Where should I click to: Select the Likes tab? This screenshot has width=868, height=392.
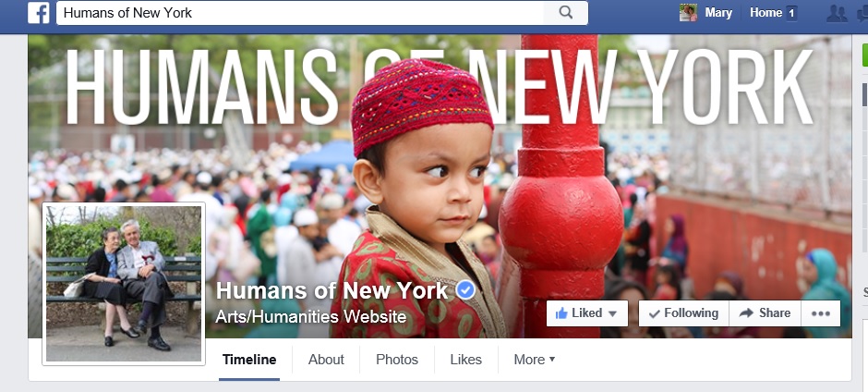pos(465,360)
